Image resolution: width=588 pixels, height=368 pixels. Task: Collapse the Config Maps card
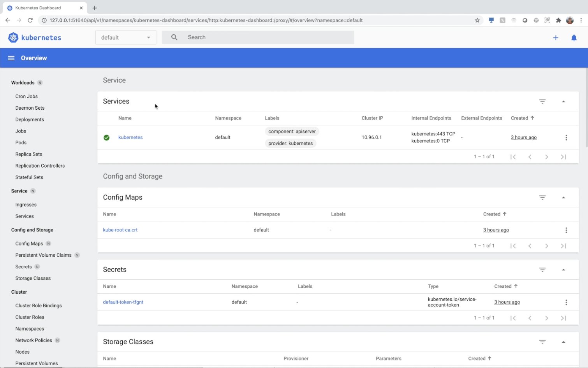point(563,197)
